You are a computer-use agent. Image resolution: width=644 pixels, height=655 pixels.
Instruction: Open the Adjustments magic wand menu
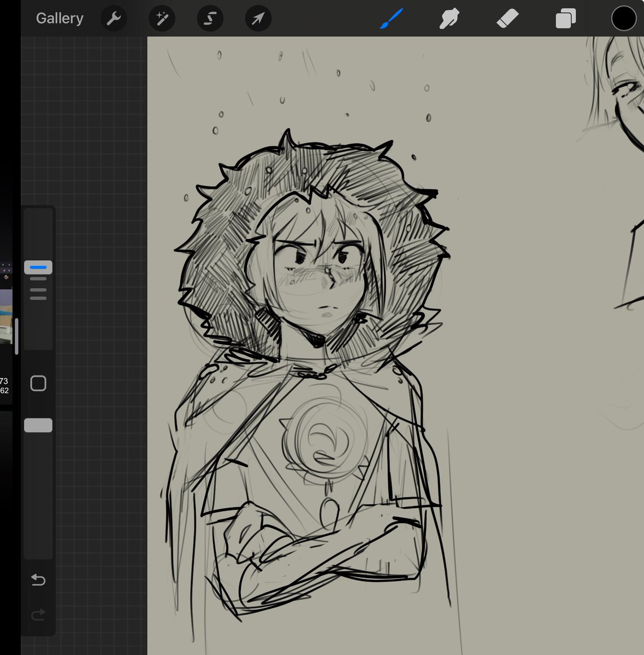pos(162,19)
